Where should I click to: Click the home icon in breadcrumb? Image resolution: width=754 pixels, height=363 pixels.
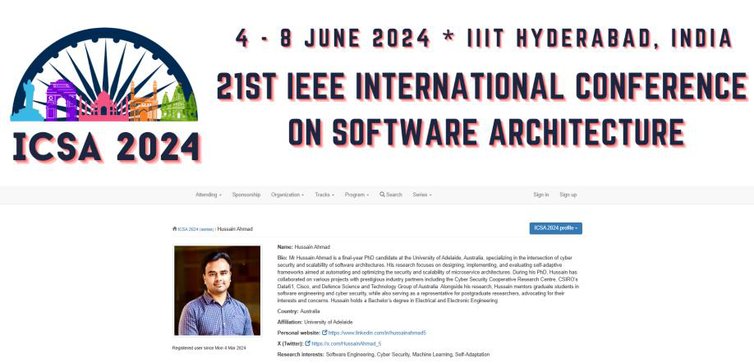175,229
